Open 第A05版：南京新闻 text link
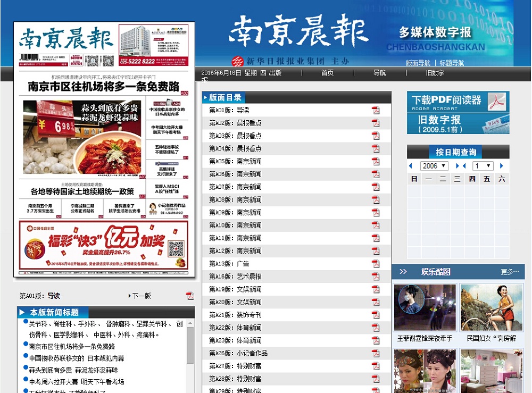This screenshot has height=393, width=532. 235,162
